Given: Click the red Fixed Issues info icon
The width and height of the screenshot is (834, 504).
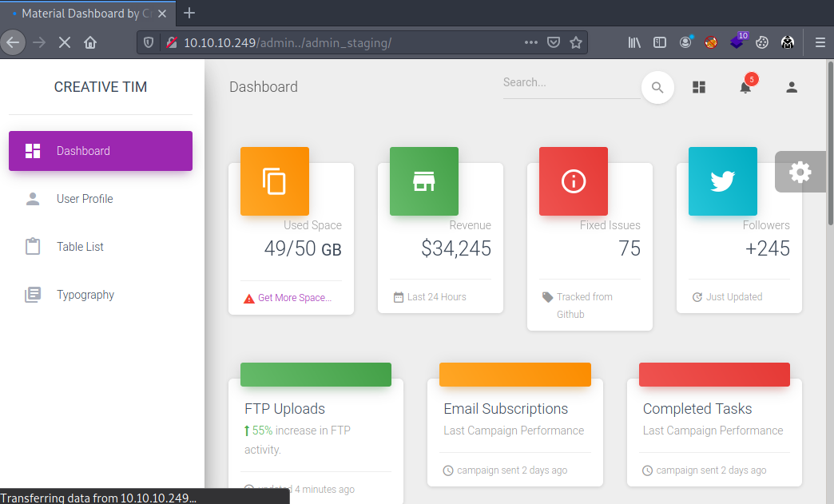Looking at the screenshot, I should click(573, 181).
